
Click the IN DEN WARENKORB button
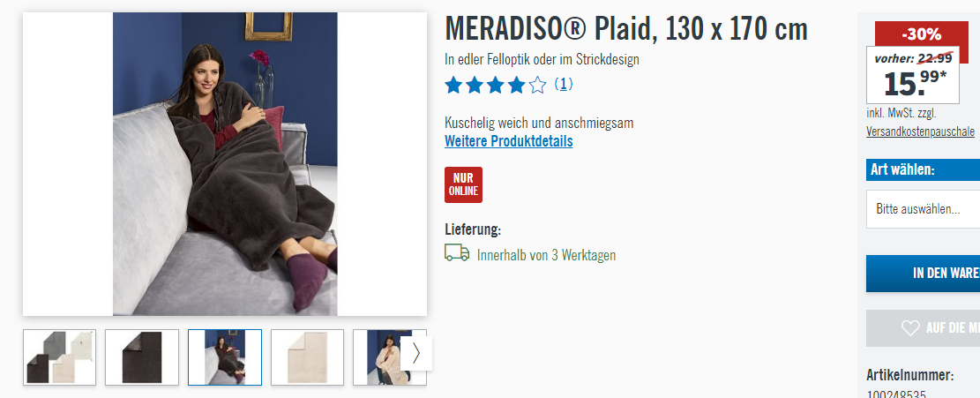924,273
